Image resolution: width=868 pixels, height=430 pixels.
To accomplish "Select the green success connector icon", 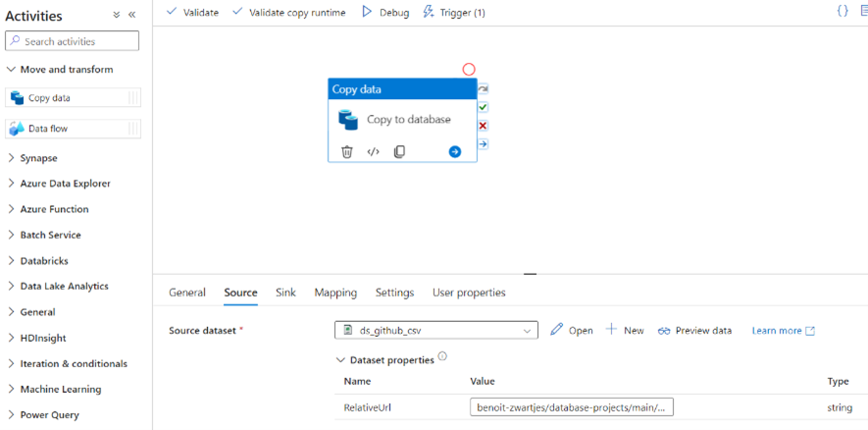I will (483, 107).
